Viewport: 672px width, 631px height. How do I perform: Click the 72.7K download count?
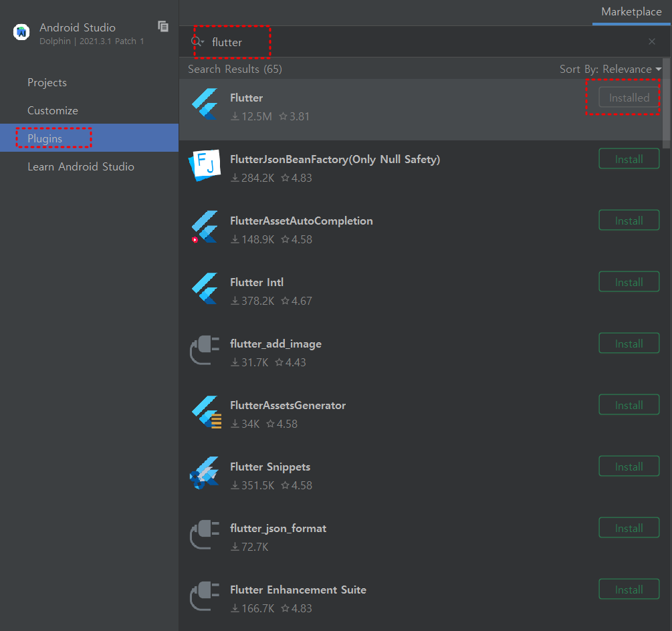pyautogui.click(x=249, y=547)
